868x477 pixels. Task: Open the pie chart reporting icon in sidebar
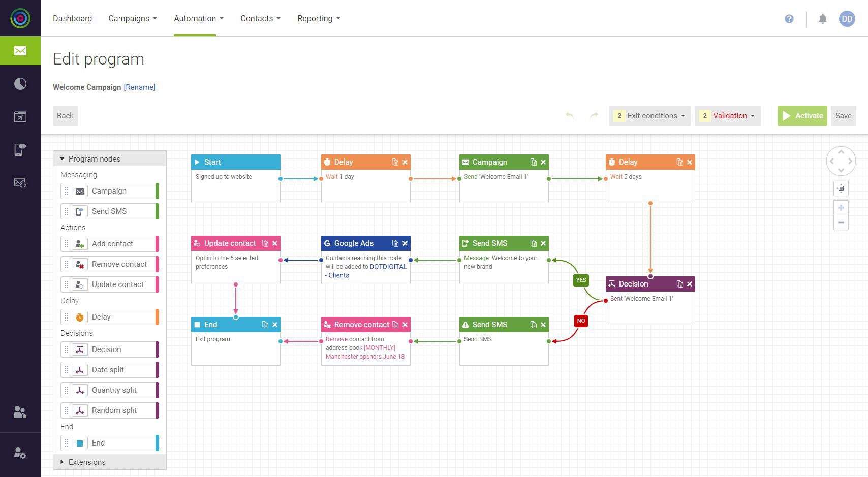coord(20,84)
